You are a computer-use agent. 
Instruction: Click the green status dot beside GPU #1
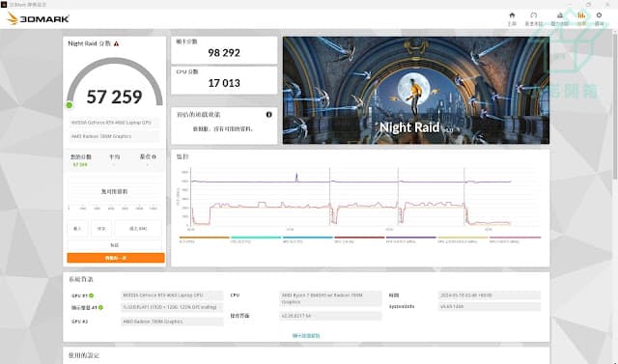(92, 295)
